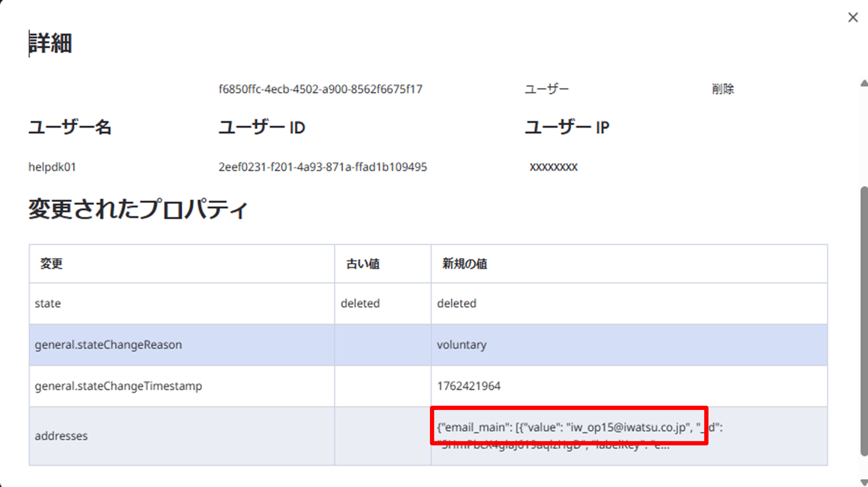Click the deleted old value cell
The image size is (868, 487).
pos(360,303)
